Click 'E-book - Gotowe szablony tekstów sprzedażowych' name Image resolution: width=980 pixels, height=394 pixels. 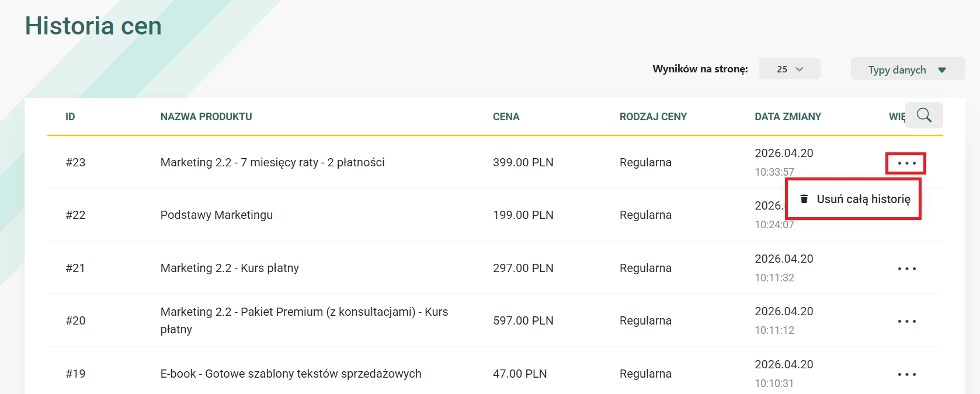point(291,374)
